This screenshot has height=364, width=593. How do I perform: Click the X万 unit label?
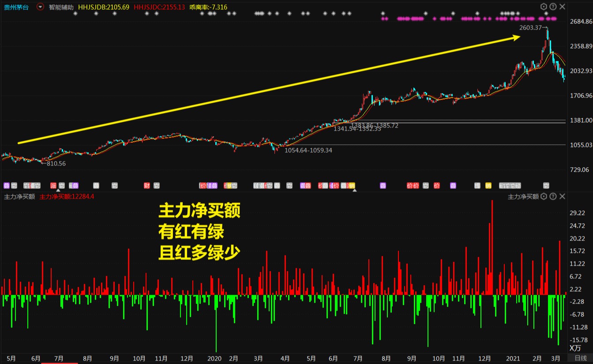click(x=575, y=348)
